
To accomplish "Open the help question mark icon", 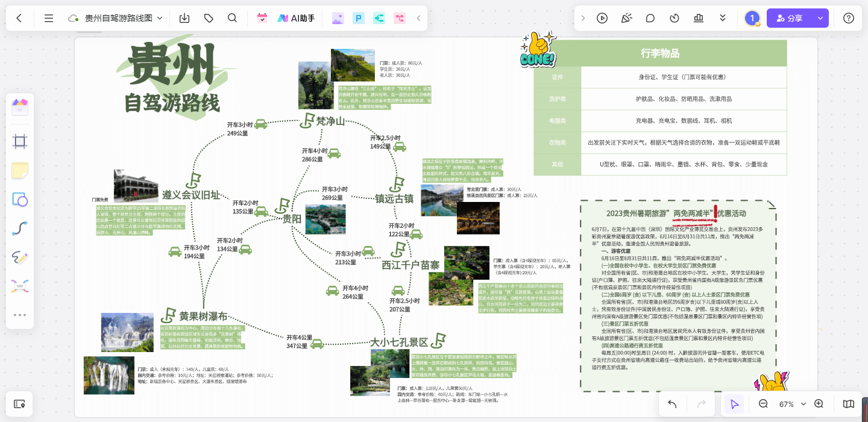I will (x=849, y=18).
